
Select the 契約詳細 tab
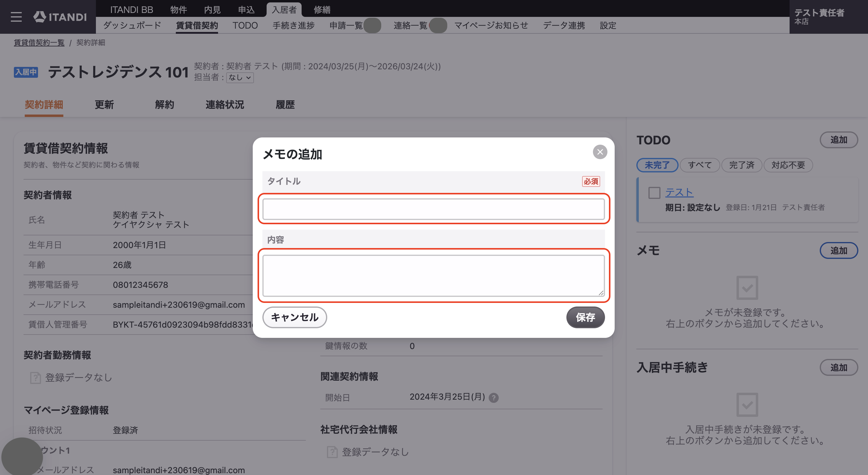[x=44, y=105]
